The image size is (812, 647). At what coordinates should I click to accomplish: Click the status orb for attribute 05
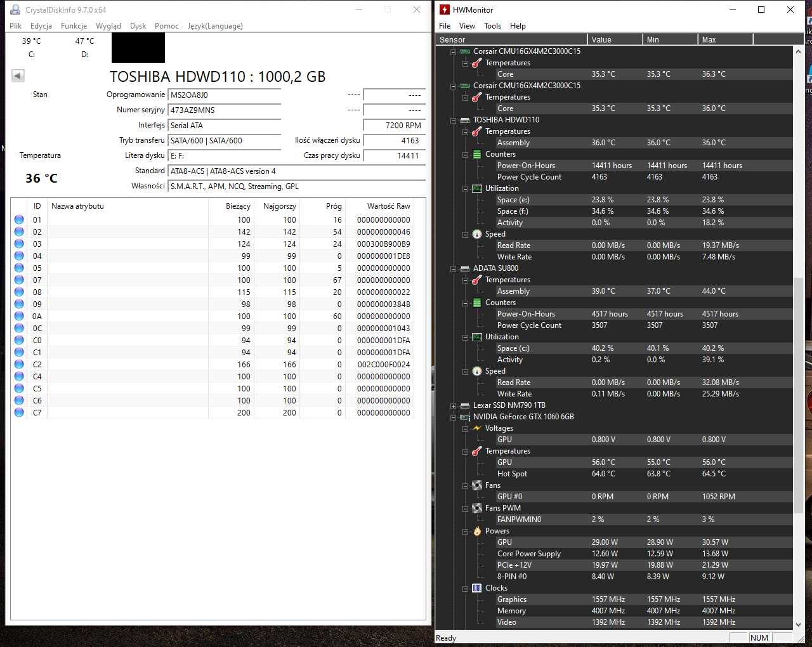pos(19,268)
